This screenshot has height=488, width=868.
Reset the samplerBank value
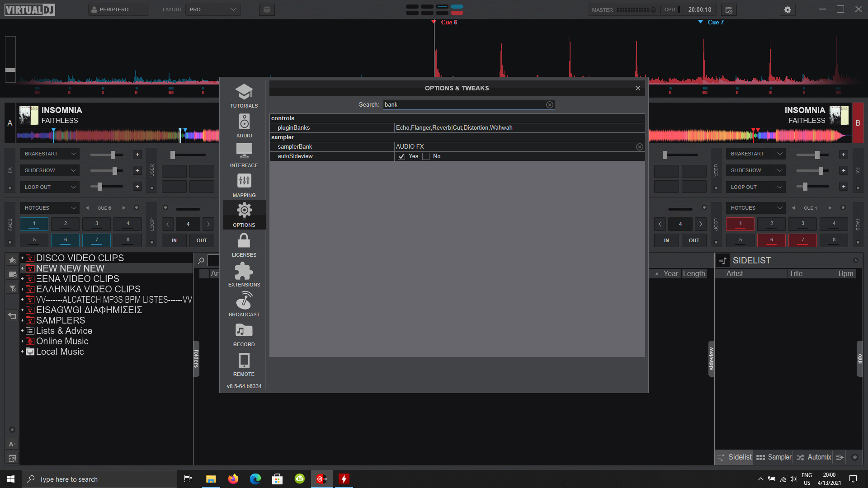click(x=639, y=147)
